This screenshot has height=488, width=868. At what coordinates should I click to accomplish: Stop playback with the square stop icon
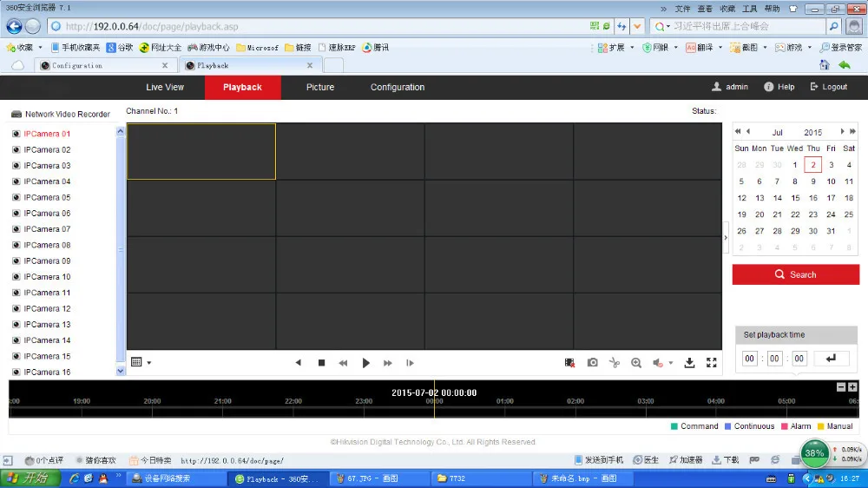tap(322, 363)
